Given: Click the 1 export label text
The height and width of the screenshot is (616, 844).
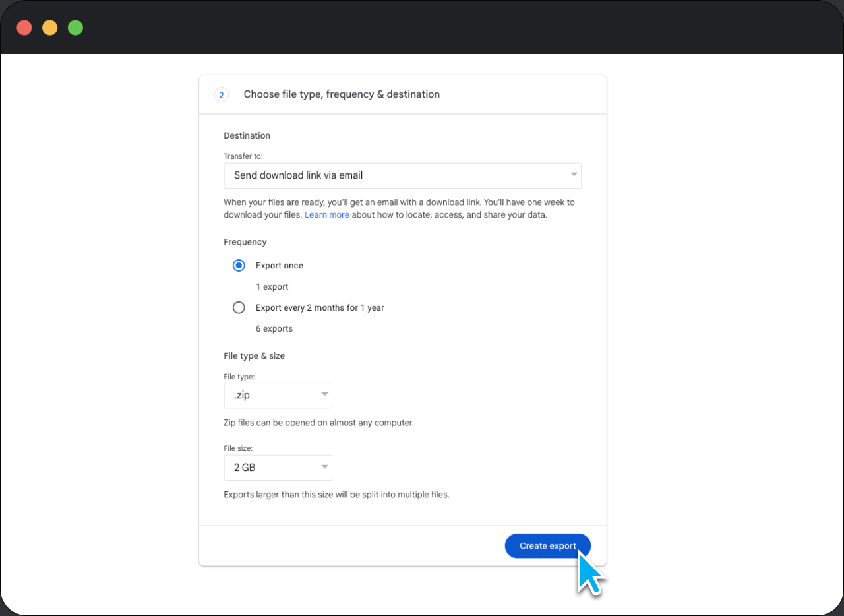Looking at the screenshot, I should (x=272, y=286).
